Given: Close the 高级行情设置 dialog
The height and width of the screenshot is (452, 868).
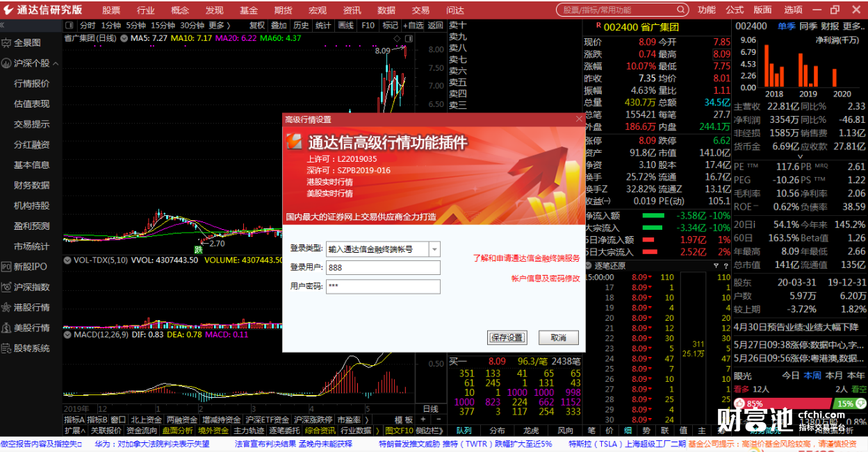Looking at the screenshot, I should tap(578, 119).
